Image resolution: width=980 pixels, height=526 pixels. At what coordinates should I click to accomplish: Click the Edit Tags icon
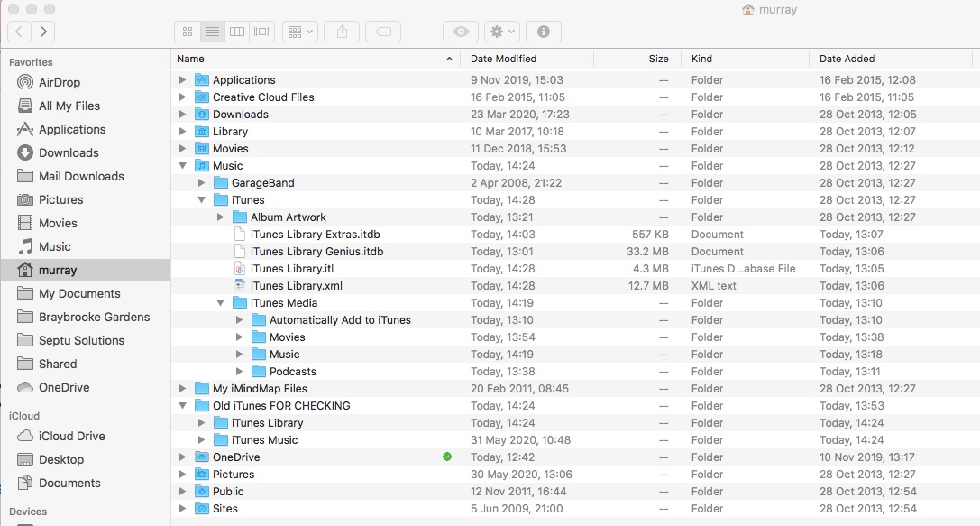(x=382, y=31)
